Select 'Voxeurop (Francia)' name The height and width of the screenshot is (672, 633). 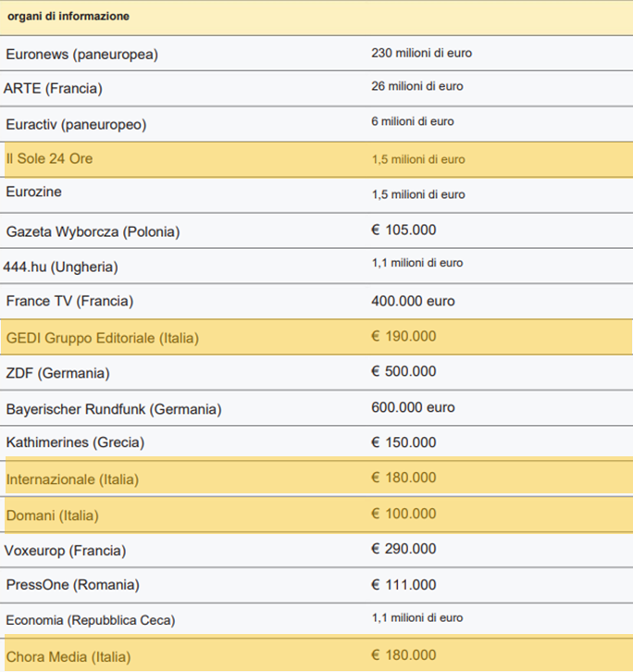[65, 551]
